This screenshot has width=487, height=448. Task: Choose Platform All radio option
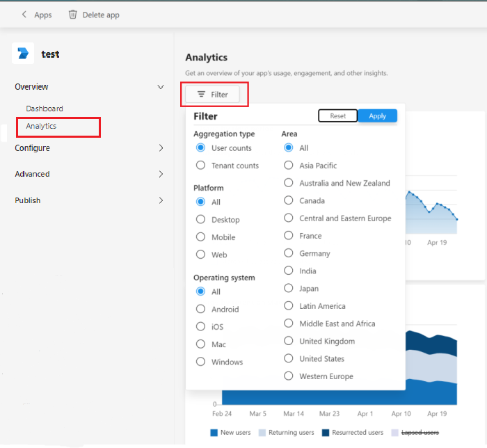(200, 202)
